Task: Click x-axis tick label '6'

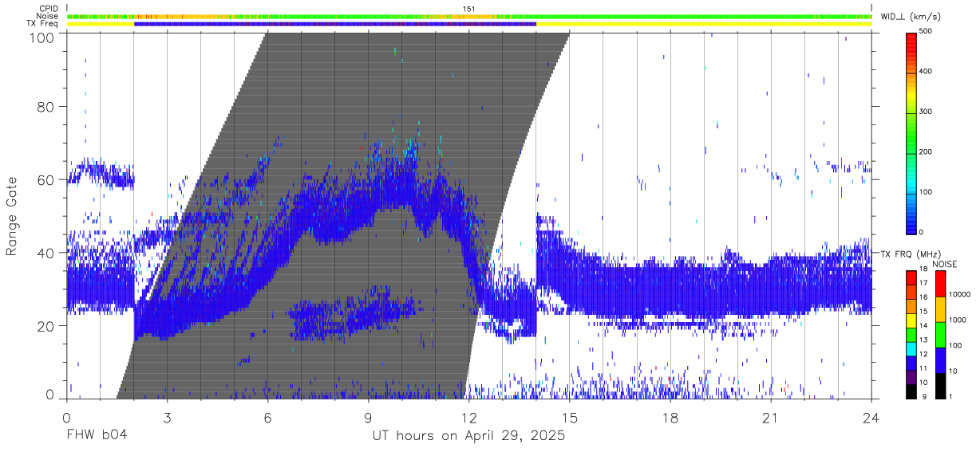Action: click(x=267, y=418)
